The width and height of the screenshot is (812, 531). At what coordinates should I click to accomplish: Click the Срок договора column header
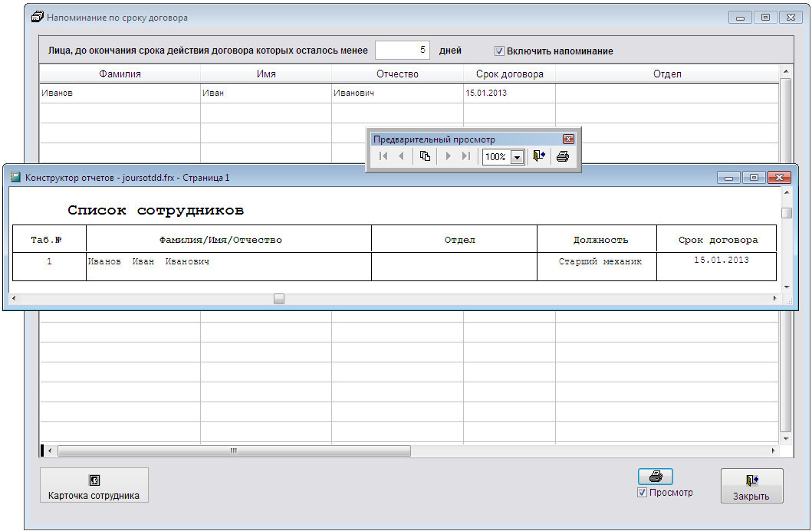click(509, 74)
